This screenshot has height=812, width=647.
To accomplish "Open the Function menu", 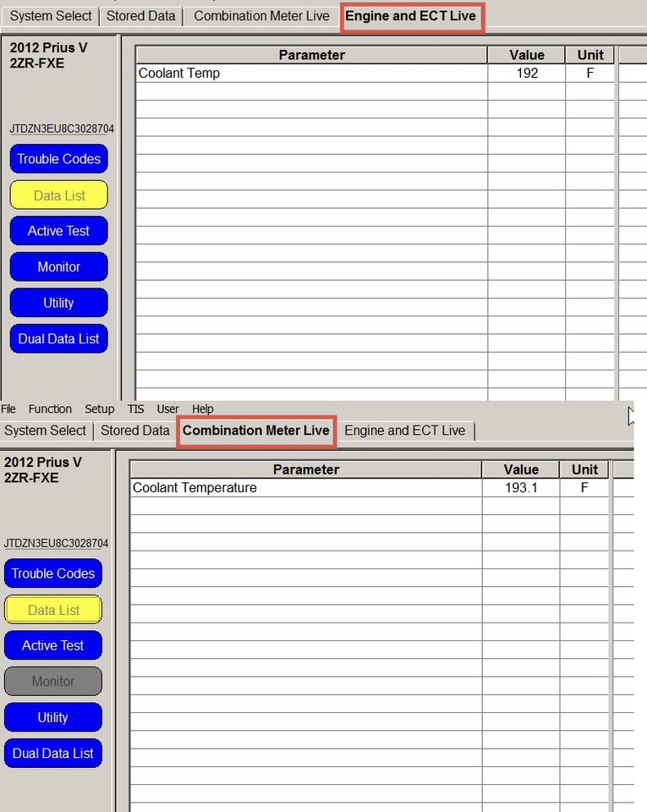I will [x=50, y=409].
